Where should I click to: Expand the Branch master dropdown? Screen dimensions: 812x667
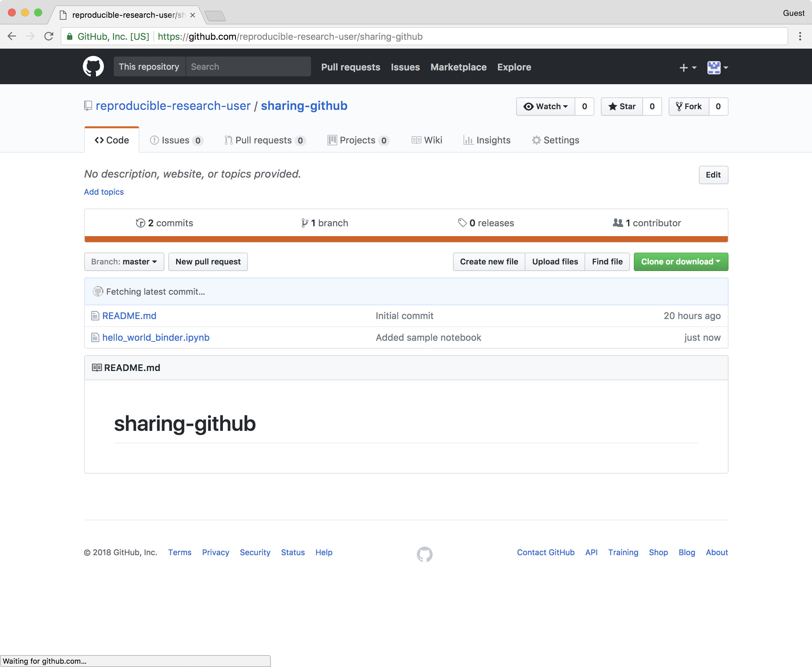point(123,261)
